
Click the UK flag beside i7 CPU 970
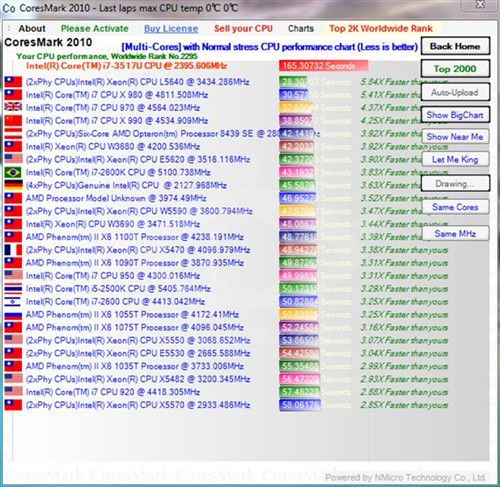click(13, 107)
